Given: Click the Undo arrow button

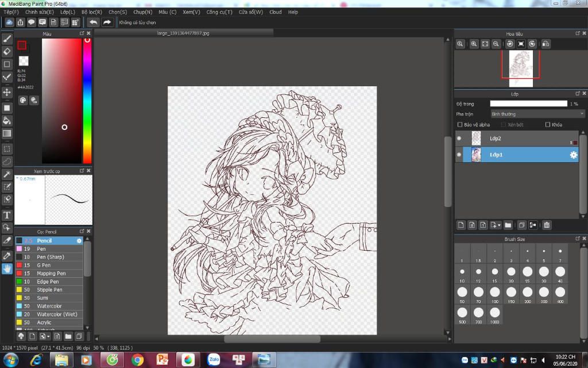Looking at the screenshot, I should pyautogui.click(x=94, y=22).
